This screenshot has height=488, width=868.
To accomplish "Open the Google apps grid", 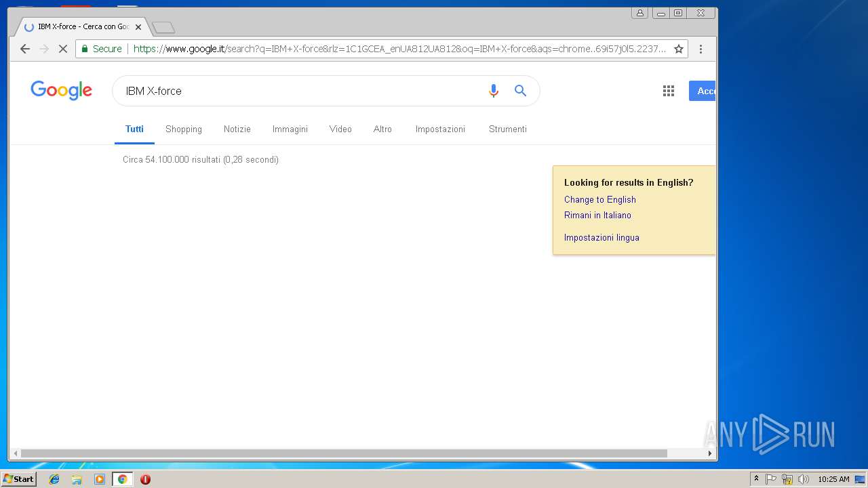I will pyautogui.click(x=669, y=91).
